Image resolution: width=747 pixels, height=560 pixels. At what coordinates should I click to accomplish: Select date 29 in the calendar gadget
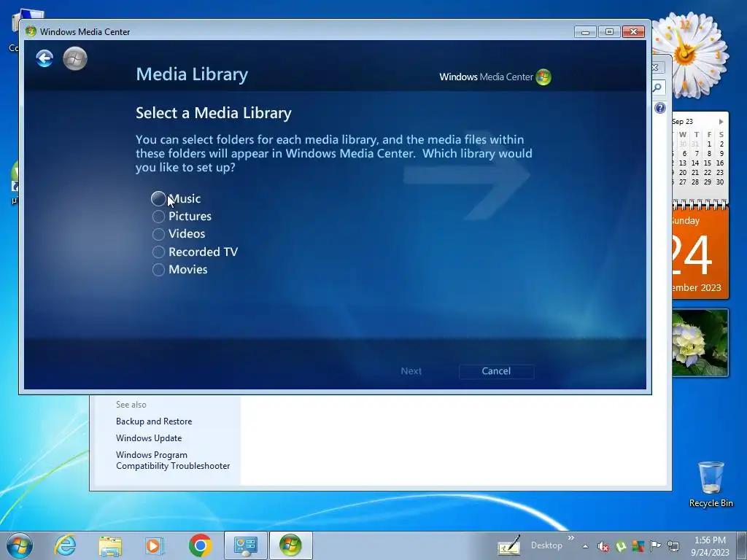(708, 182)
